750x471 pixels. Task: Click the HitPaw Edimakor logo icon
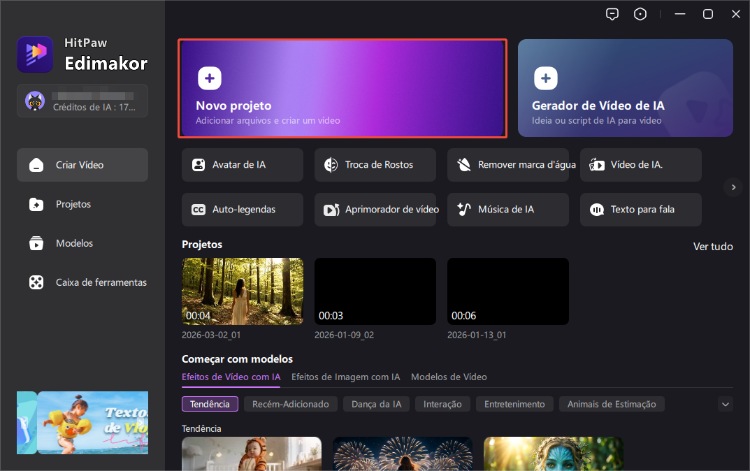click(x=35, y=55)
